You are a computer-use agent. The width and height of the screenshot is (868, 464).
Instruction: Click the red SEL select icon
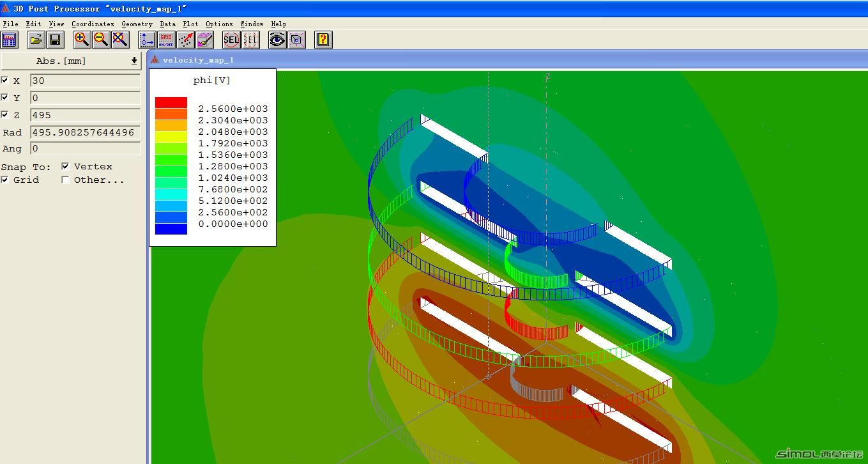click(231, 40)
